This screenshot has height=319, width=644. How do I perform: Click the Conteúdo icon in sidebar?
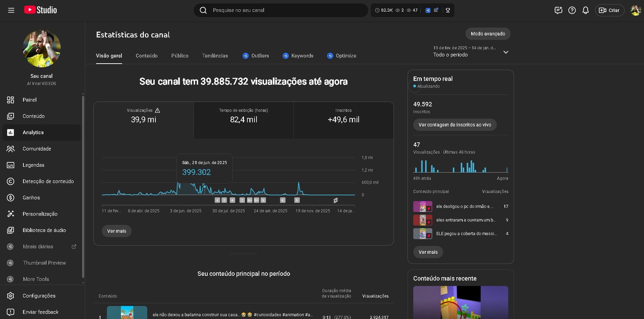[10, 116]
